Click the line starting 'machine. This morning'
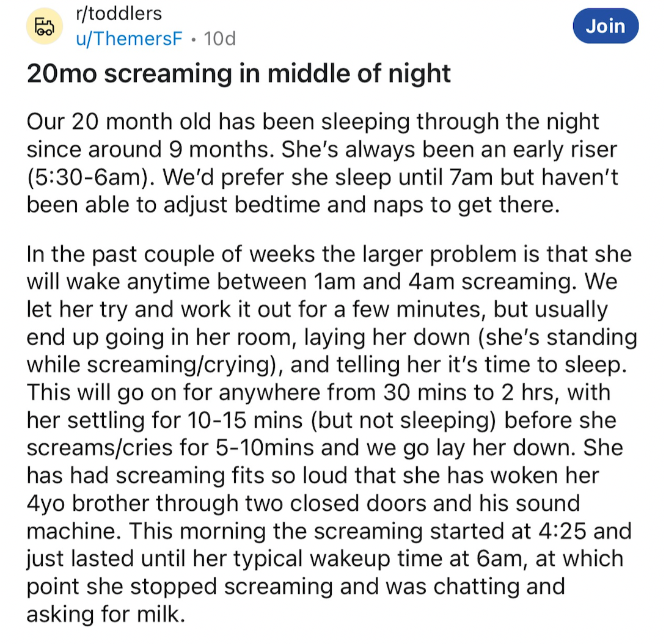The image size is (666, 644). 329,531
